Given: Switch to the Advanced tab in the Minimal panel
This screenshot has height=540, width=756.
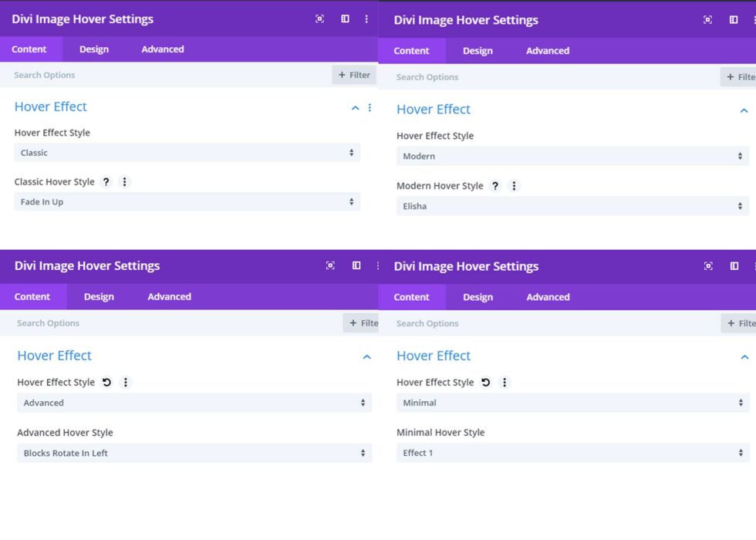Looking at the screenshot, I should pyautogui.click(x=547, y=296).
